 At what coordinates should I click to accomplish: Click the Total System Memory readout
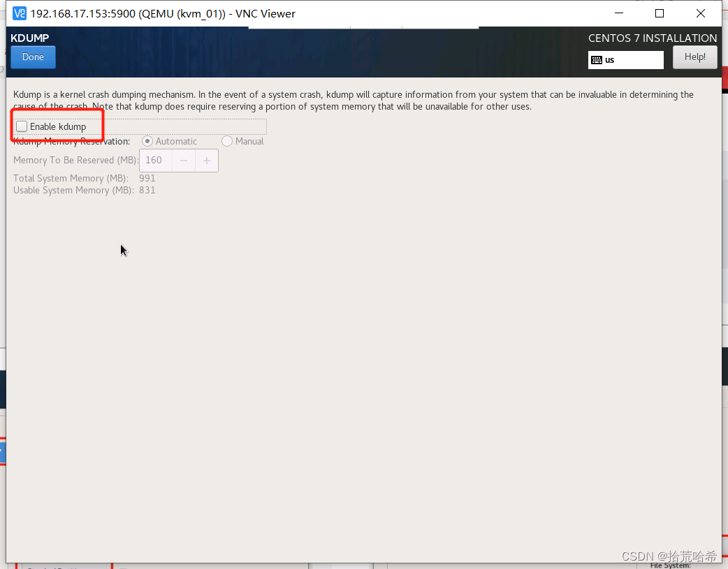click(x=84, y=178)
